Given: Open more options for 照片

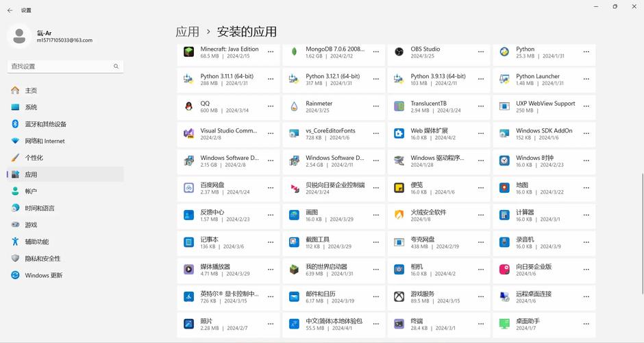Looking at the screenshot, I should 271,324.
